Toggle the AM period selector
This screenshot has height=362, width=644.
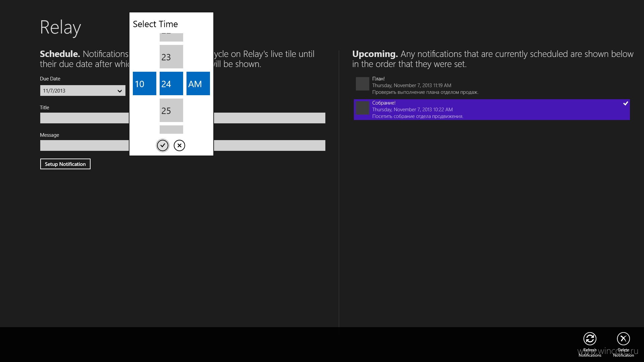coord(198,83)
